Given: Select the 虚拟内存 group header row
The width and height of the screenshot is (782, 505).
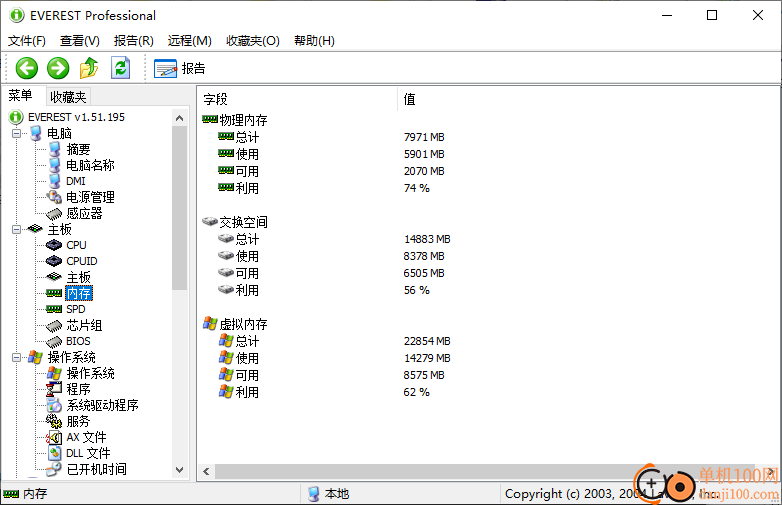Looking at the screenshot, I should click(x=235, y=325).
